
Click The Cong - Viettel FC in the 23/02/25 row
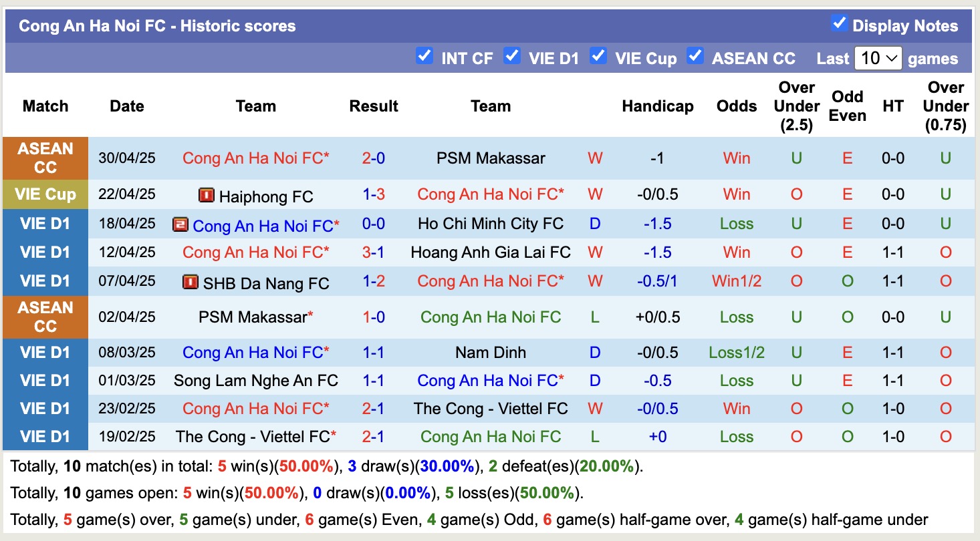coord(491,408)
